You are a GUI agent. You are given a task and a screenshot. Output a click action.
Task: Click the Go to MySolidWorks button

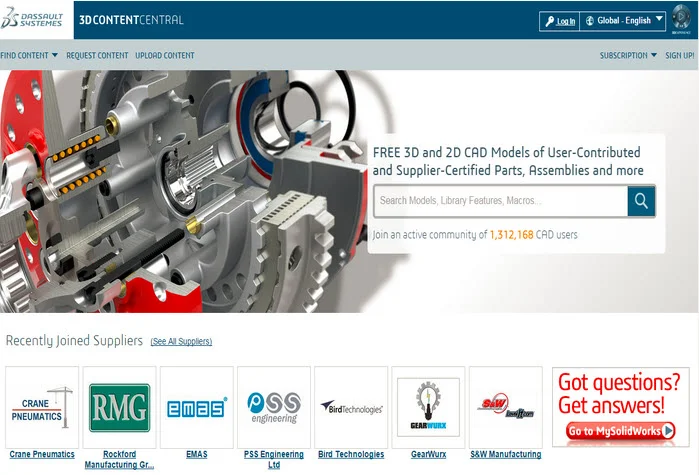click(x=621, y=431)
